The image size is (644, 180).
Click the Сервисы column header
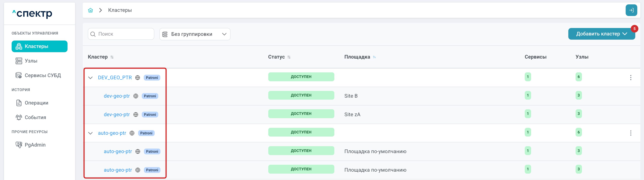tap(535, 57)
